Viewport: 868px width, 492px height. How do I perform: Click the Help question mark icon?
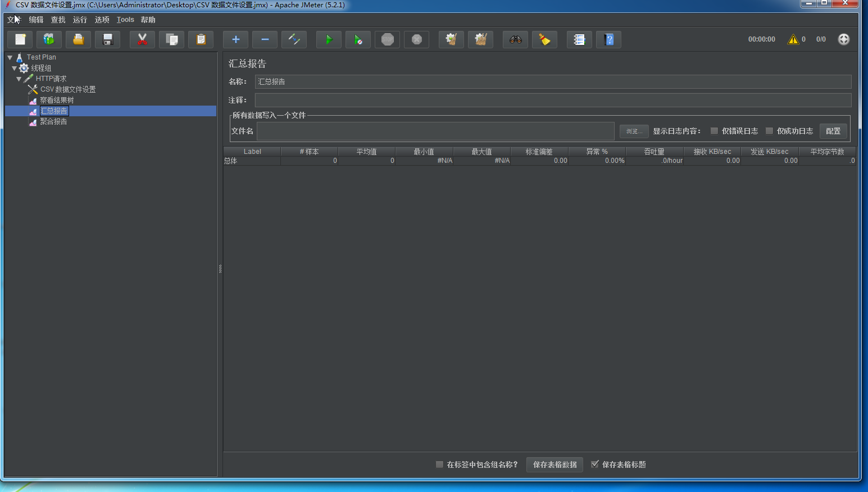[608, 39]
